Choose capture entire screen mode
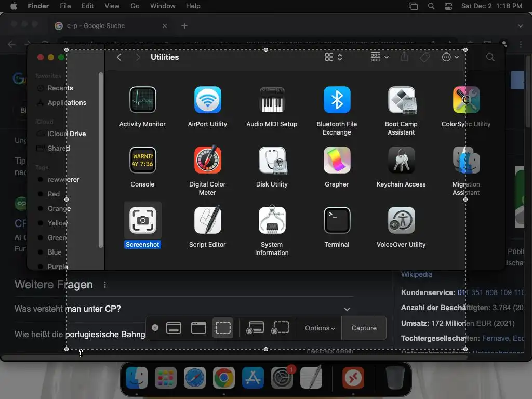 (174, 328)
